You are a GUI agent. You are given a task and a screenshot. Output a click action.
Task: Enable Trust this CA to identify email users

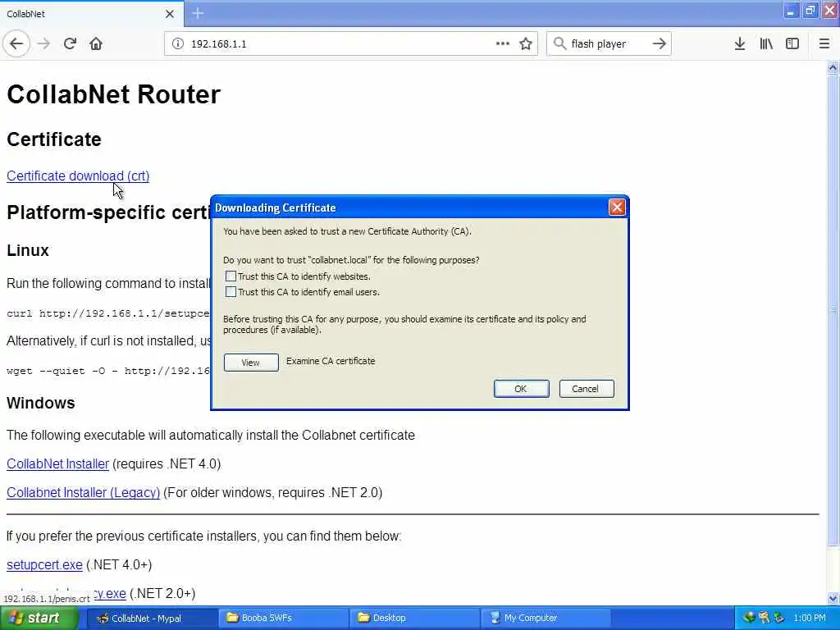tap(231, 292)
